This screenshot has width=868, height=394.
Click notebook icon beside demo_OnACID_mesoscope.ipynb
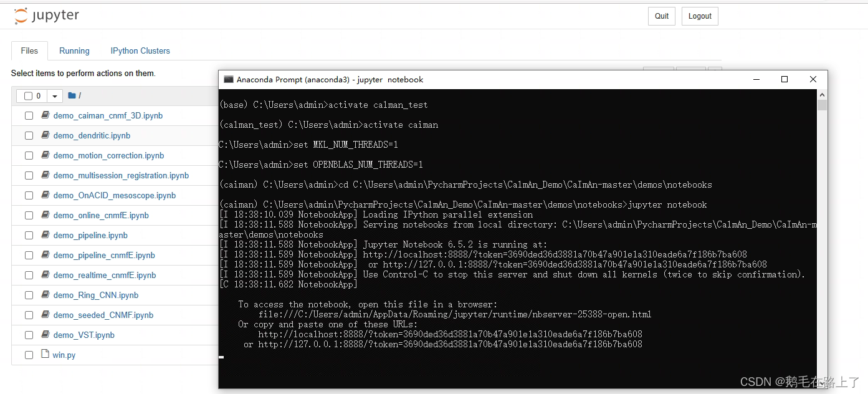click(45, 195)
